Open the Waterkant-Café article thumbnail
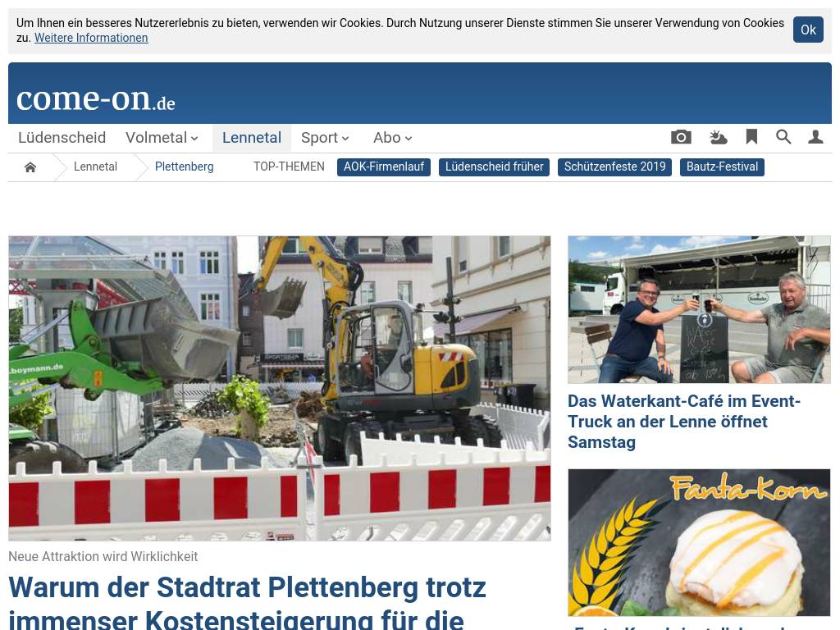Screen dimensions: 840x630 (699, 309)
